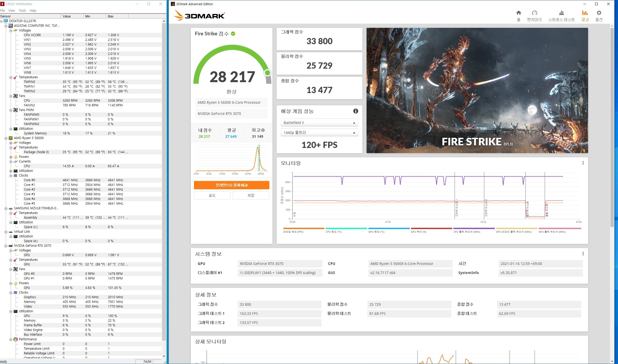Toggle the CPU clock frequency legend series
The image size is (618, 364).
click(x=474, y=230)
